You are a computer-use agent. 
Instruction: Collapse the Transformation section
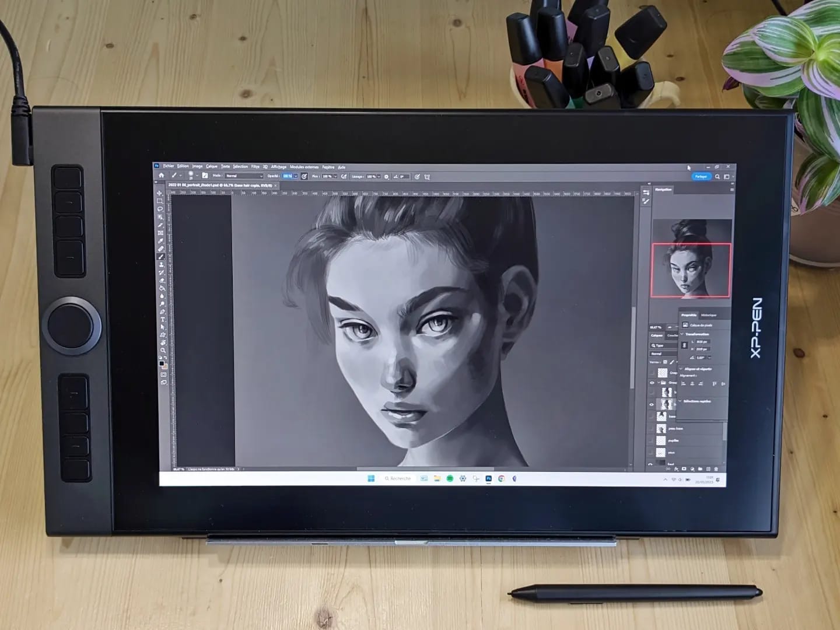click(x=681, y=334)
